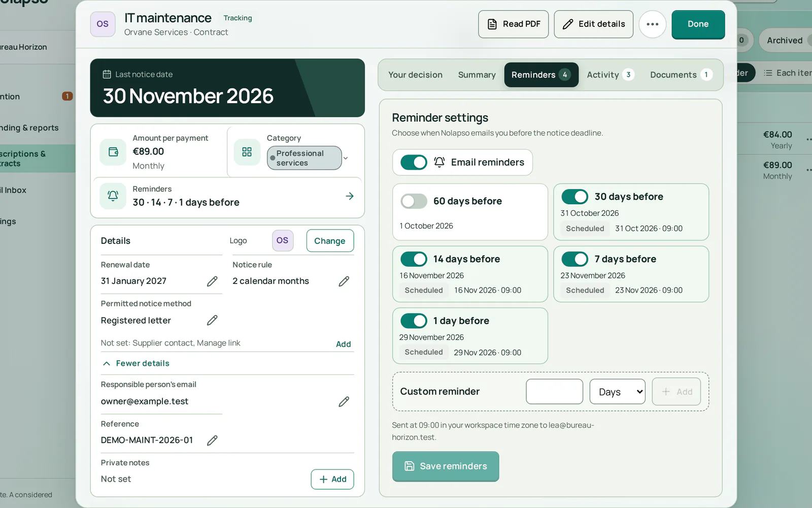Focus the custom reminder number field
The height and width of the screenshot is (508, 812).
pyautogui.click(x=554, y=392)
